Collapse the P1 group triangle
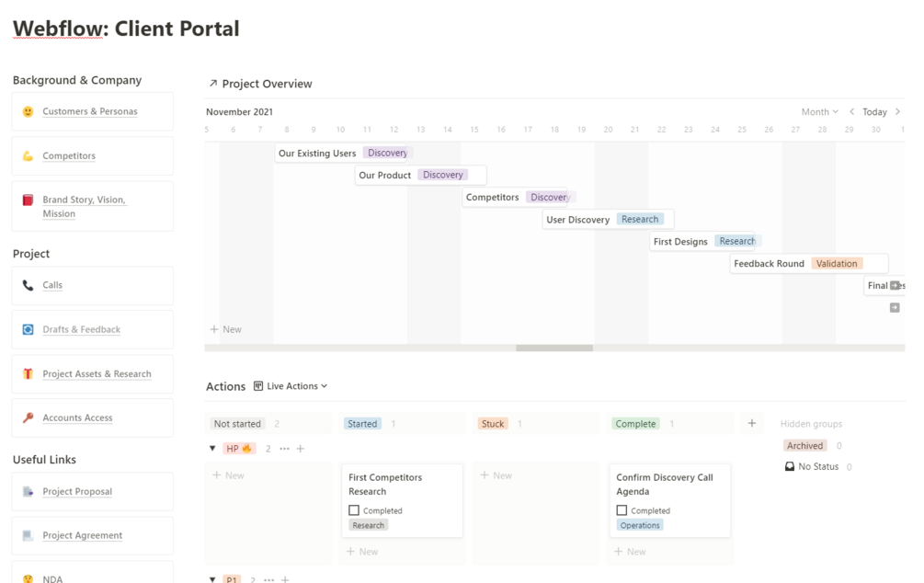Image resolution: width=924 pixels, height=583 pixels. 212,579
